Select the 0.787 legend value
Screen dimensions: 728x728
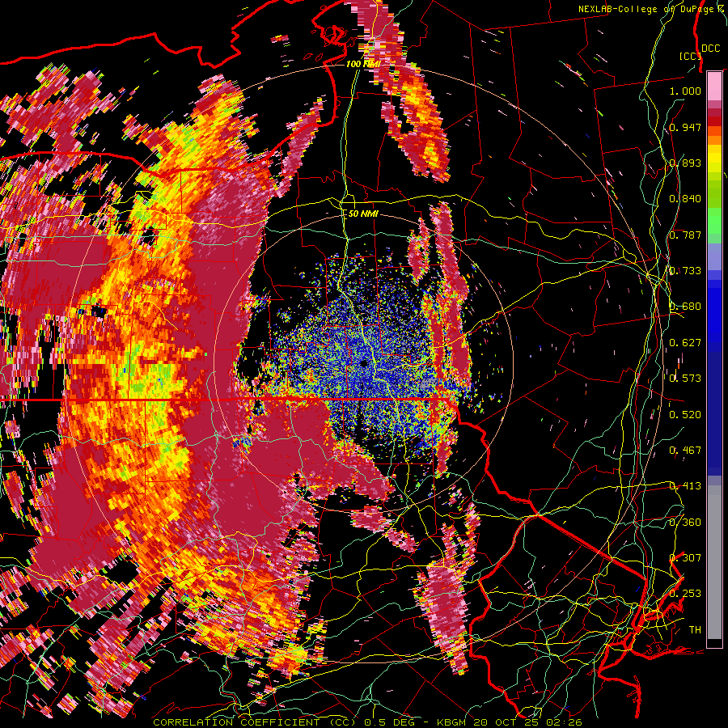click(685, 235)
